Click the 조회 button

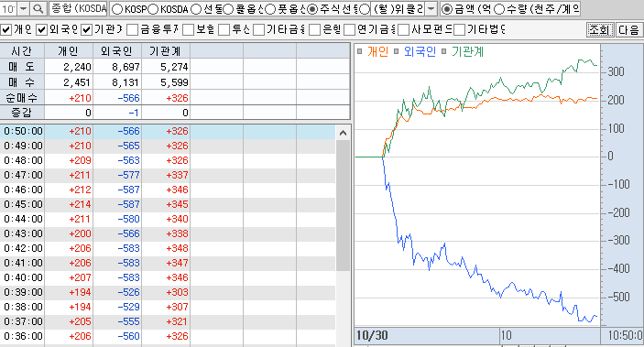point(600,29)
